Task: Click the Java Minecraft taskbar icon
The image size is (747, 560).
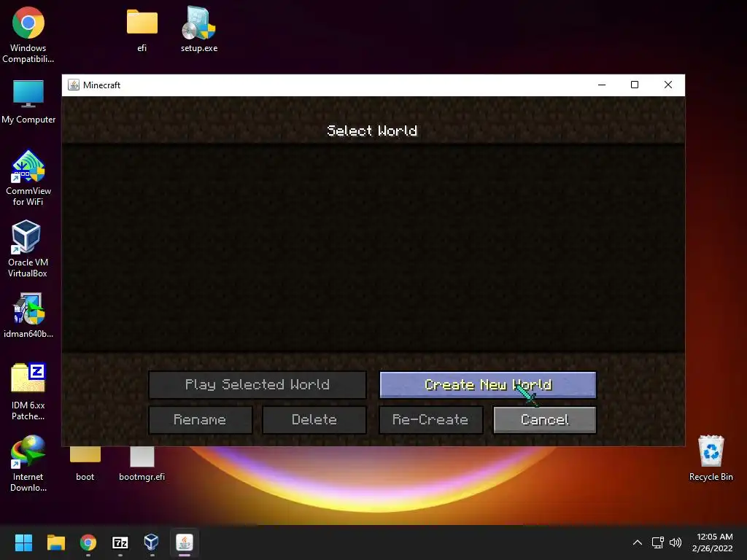Action: [185, 542]
